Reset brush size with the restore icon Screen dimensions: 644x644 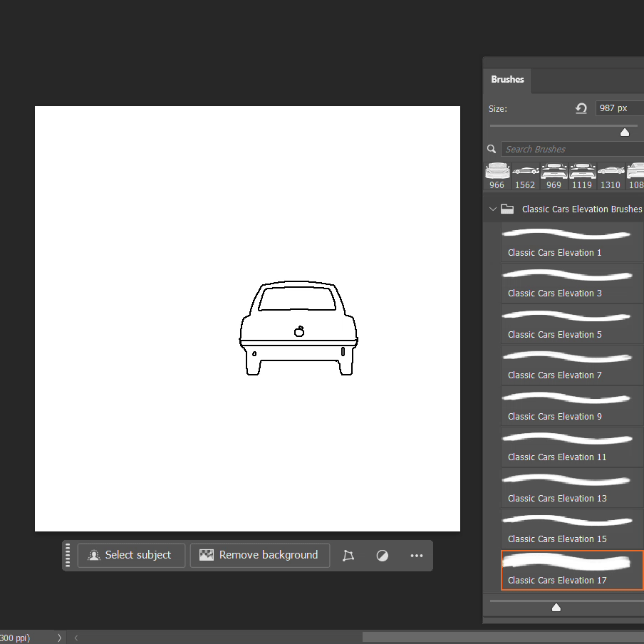(x=581, y=108)
